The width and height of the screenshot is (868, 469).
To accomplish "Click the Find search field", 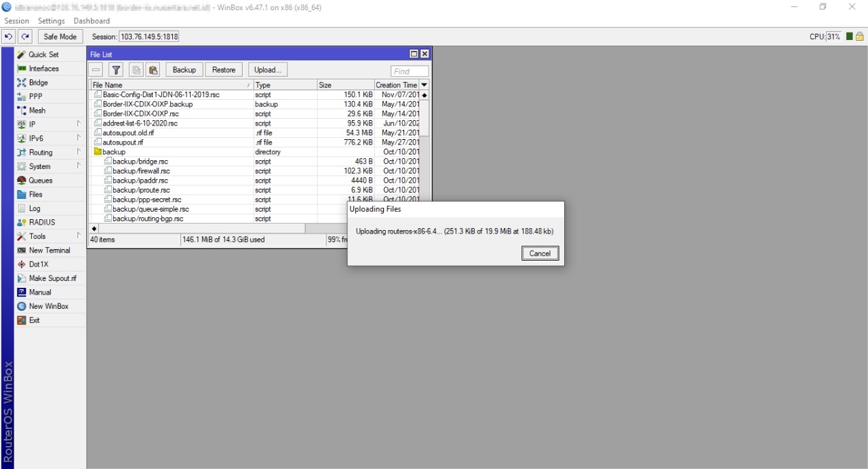I will tap(410, 71).
